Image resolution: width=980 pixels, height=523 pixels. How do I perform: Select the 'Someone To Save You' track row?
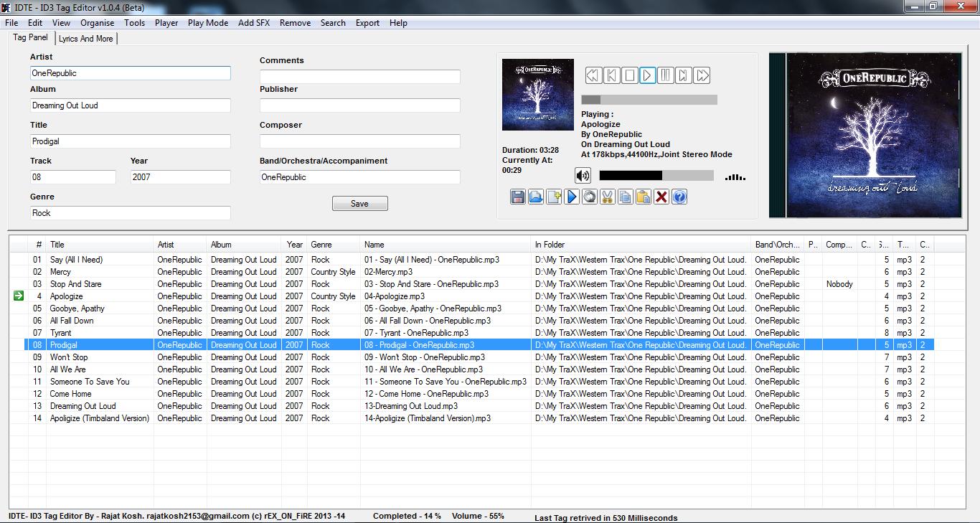[x=471, y=381]
